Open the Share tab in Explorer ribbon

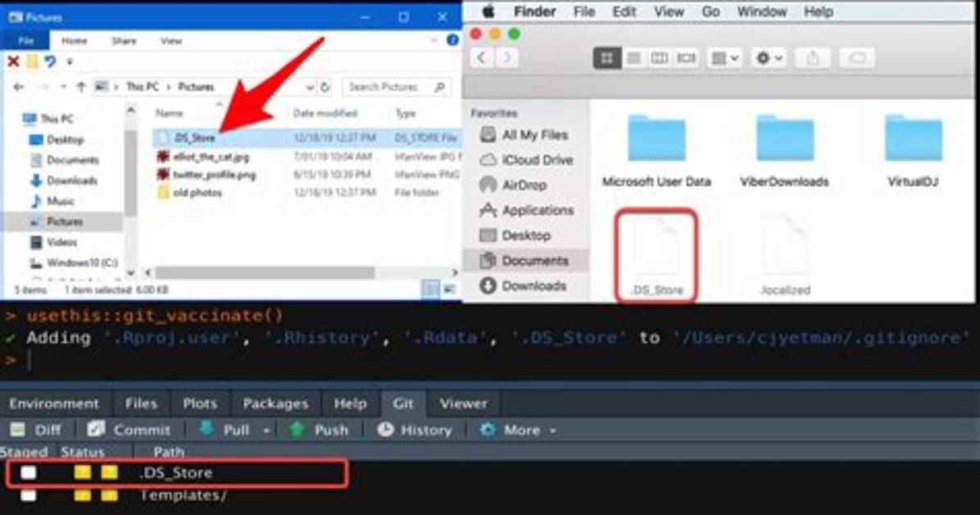tap(124, 41)
